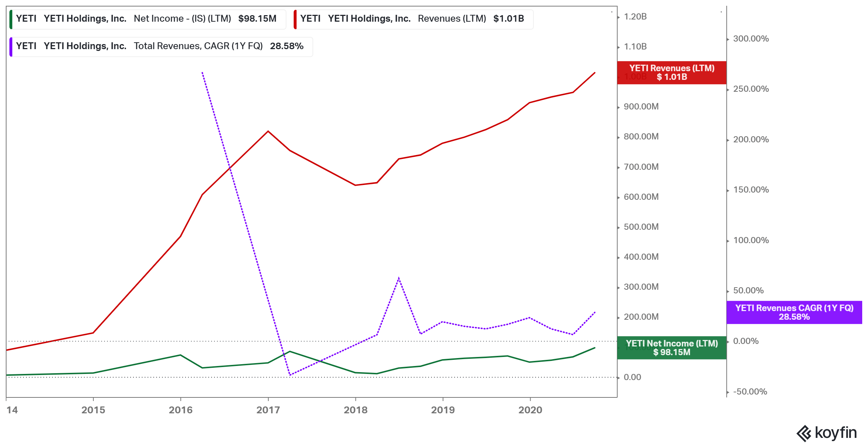Click the 2019 x-axis label
Screen dimensions: 868x448
pos(443,410)
